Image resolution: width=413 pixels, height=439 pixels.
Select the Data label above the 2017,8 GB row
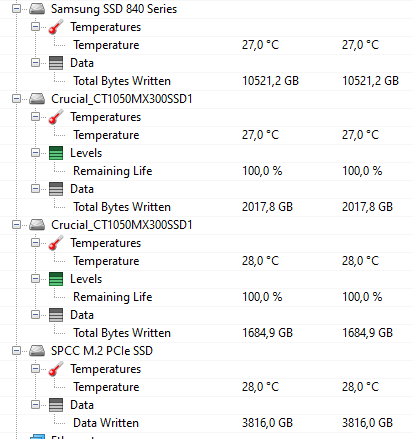[x=82, y=189]
